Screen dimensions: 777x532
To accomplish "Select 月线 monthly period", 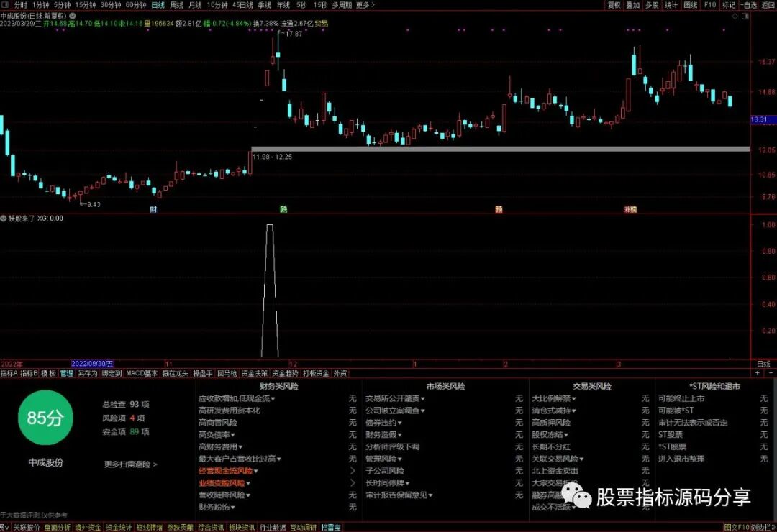I will tap(195, 5).
